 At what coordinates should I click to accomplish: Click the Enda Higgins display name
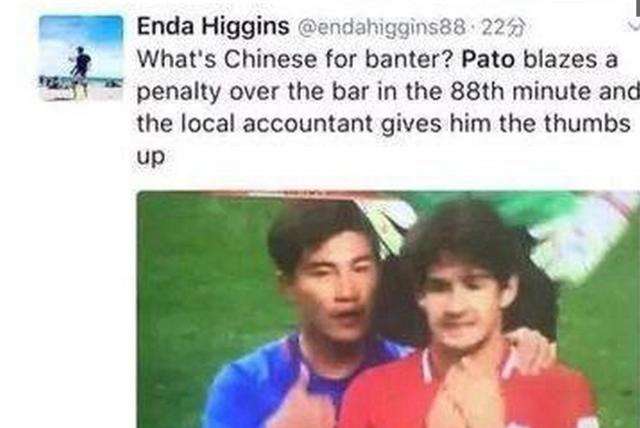[x=213, y=27]
